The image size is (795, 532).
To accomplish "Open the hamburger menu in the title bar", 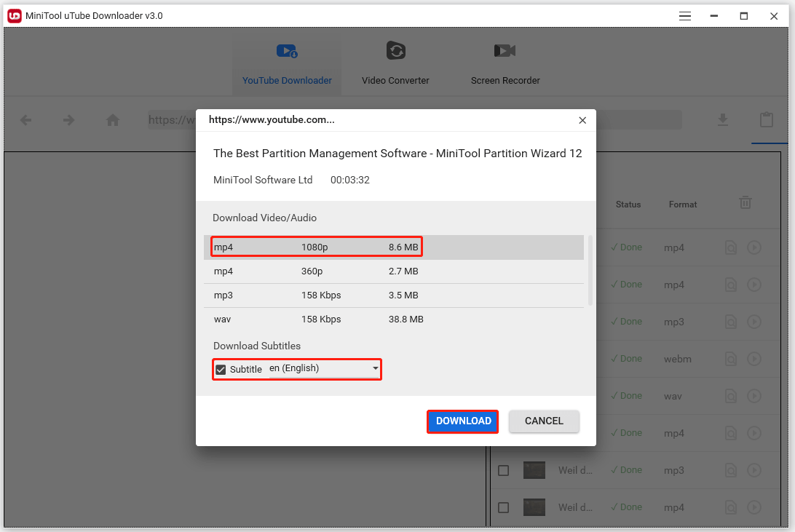I will point(685,16).
